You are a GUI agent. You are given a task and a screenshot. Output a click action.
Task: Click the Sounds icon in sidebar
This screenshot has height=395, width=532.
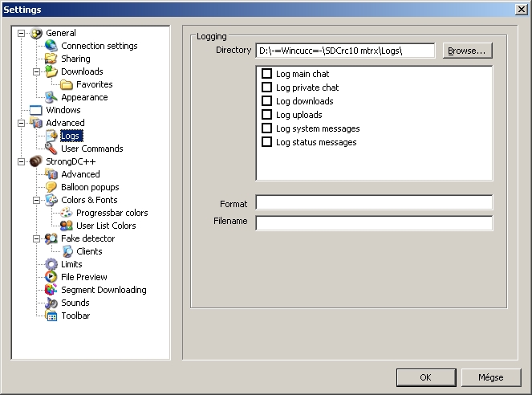pos(51,303)
